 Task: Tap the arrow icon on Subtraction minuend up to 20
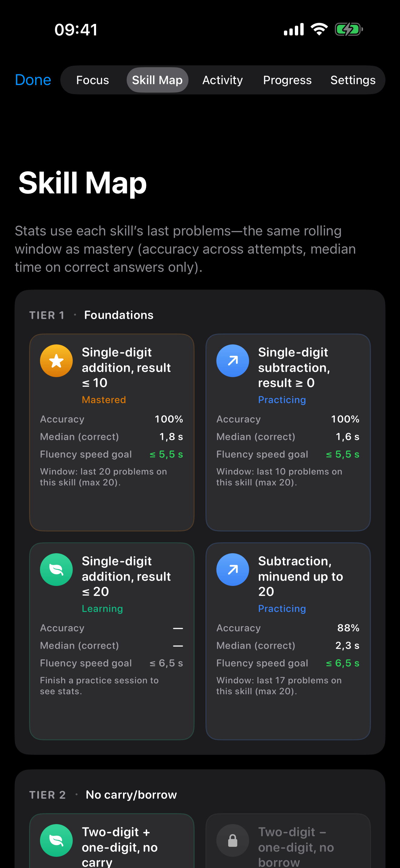point(233,570)
